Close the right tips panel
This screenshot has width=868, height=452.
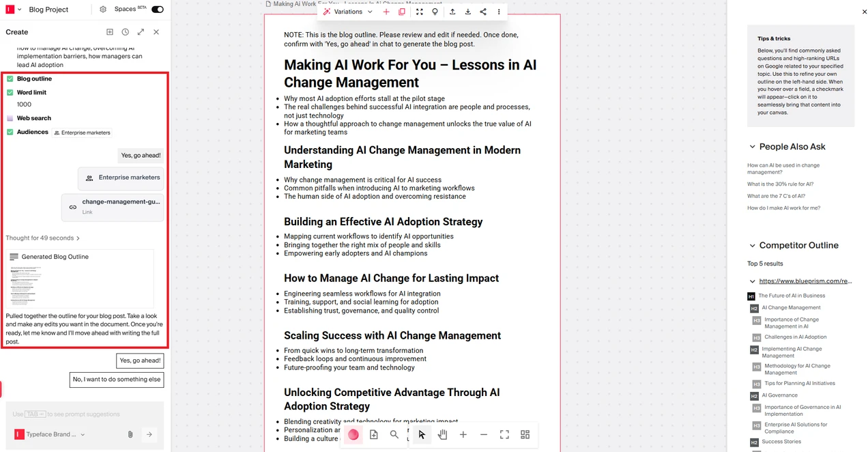tap(865, 12)
